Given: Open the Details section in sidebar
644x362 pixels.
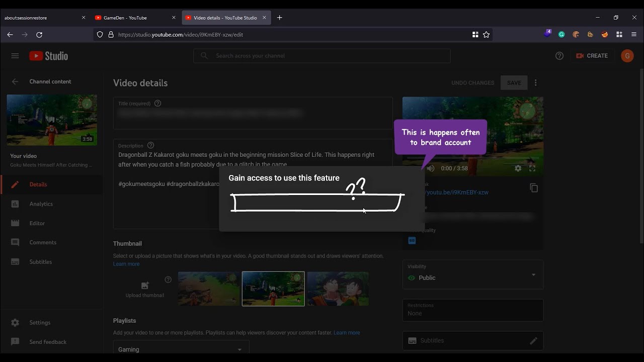Looking at the screenshot, I should click(x=51, y=185).
